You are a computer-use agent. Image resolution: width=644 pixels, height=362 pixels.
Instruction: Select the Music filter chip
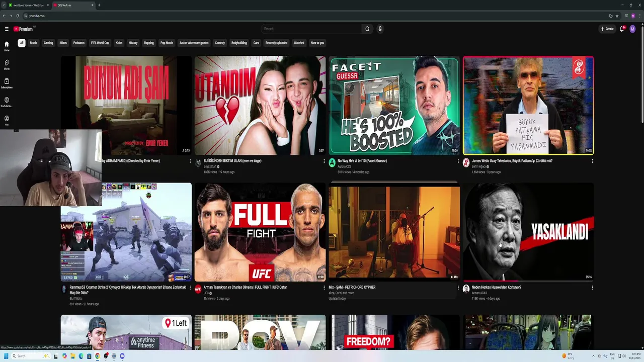pos(34,43)
